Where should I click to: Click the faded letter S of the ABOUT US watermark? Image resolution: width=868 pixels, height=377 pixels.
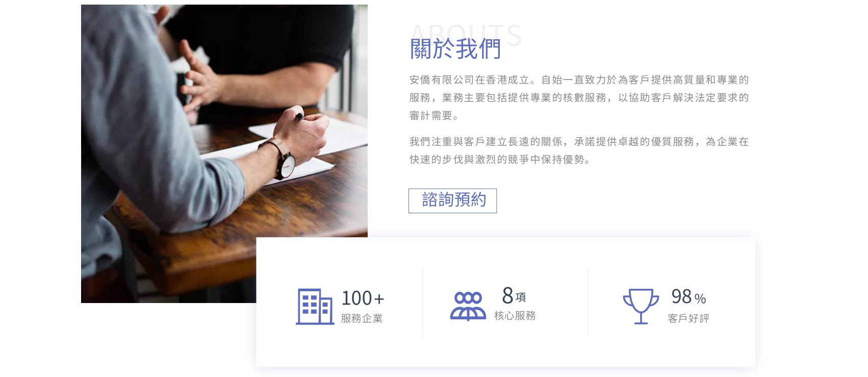pos(512,35)
